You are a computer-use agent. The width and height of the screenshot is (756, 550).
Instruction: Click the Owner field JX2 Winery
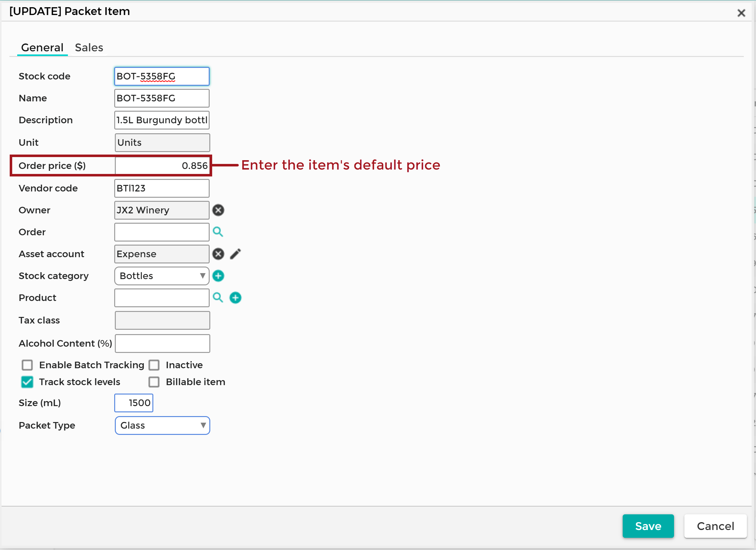162,210
